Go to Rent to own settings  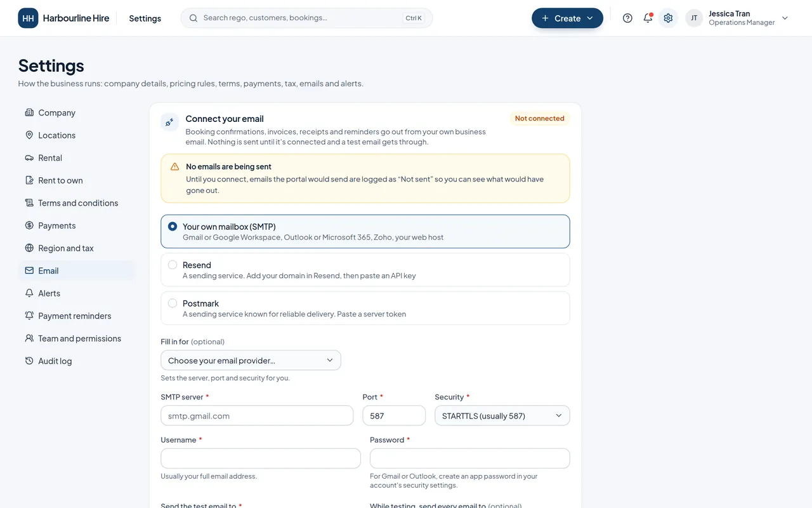(77, 180)
